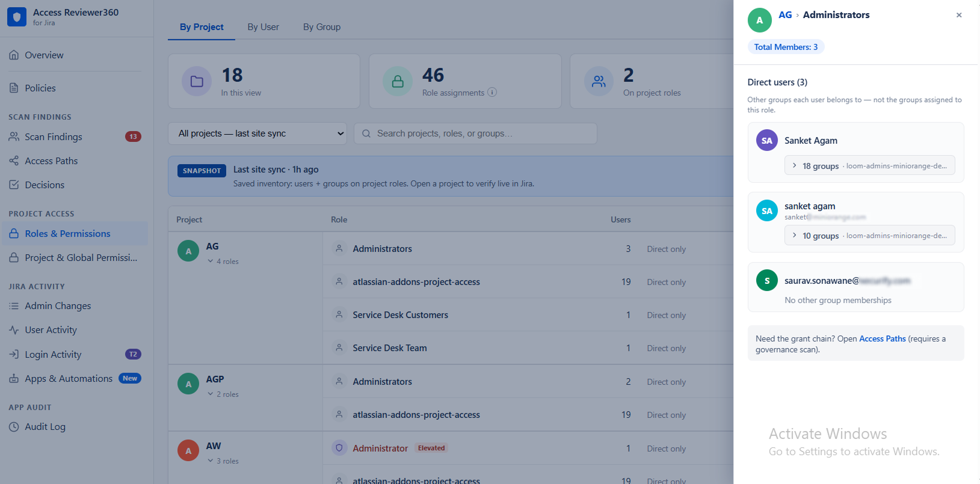Image resolution: width=980 pixels, height=484 pixels.
Task: Switch to the By Group tab
Action: [x=322, y=27]
